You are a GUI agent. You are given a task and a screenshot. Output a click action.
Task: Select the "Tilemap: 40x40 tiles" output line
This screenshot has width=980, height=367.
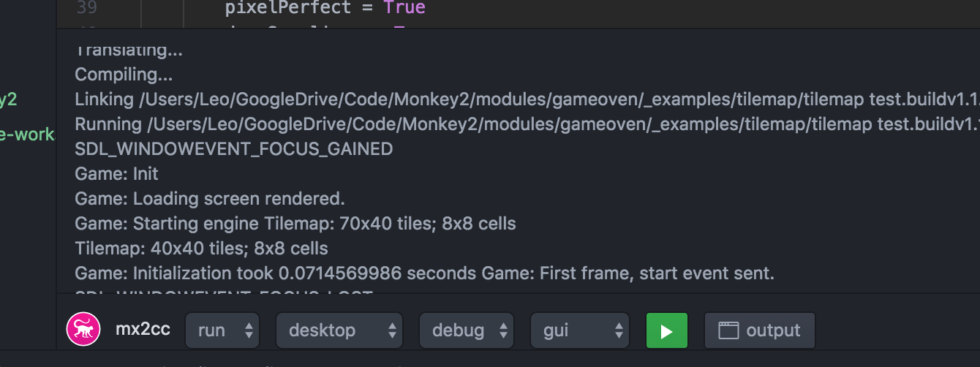(201, 249)
